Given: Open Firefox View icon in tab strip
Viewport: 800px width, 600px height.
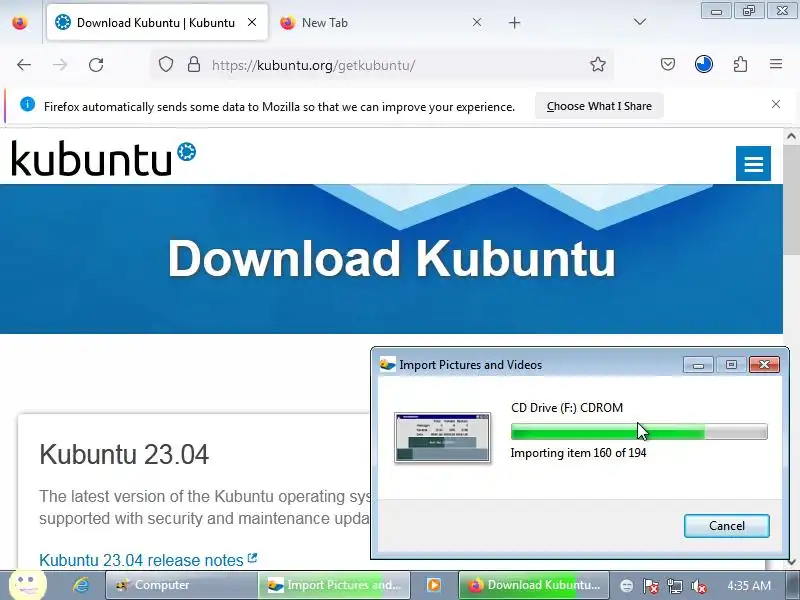Looking at the screenshot, I should pos(20,22).
